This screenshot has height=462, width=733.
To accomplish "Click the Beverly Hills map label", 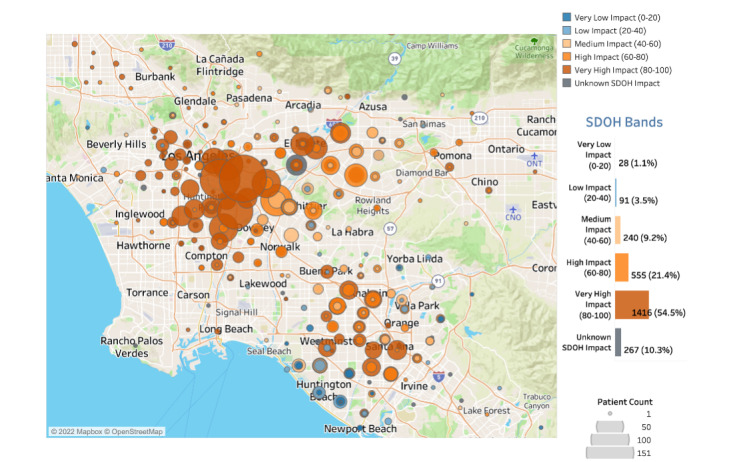I will (x=116, y=144).
